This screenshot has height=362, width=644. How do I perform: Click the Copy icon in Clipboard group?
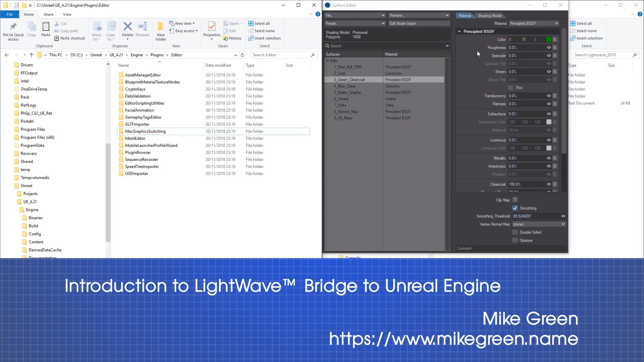click(32, 26)
